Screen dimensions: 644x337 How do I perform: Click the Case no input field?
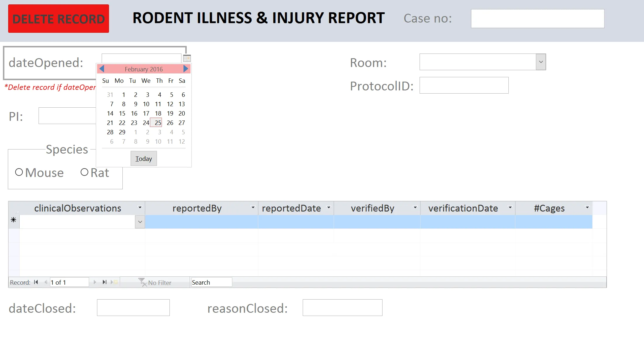[x=537, y=19]
